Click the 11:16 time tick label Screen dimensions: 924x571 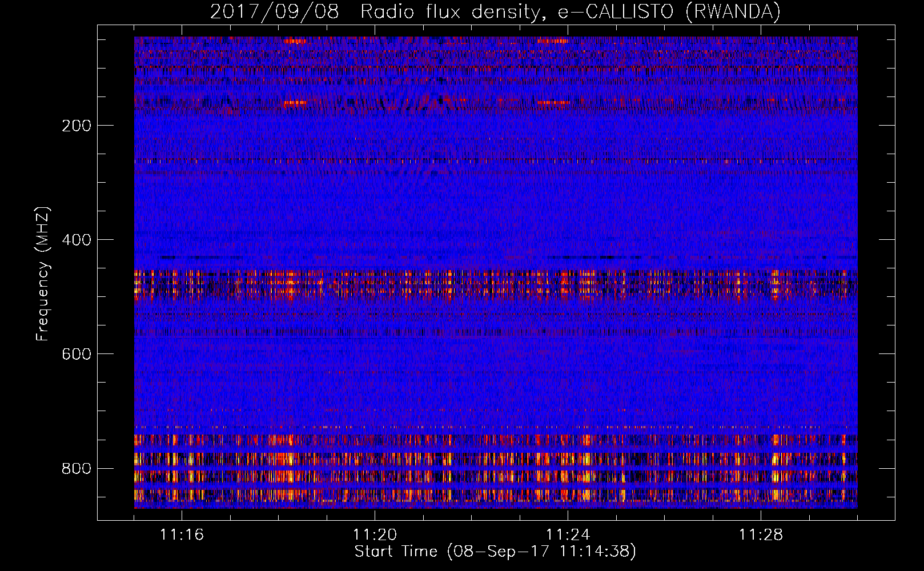tap(182, 534)
